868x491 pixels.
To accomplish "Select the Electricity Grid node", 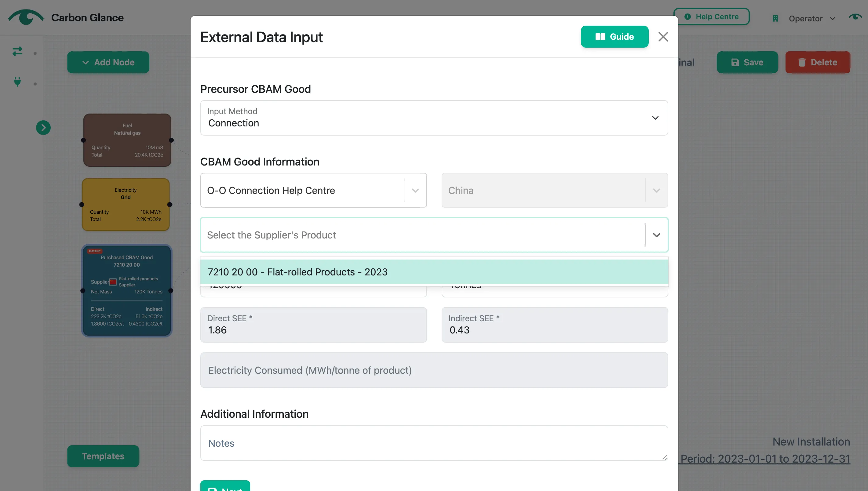I will coord(126,204).
